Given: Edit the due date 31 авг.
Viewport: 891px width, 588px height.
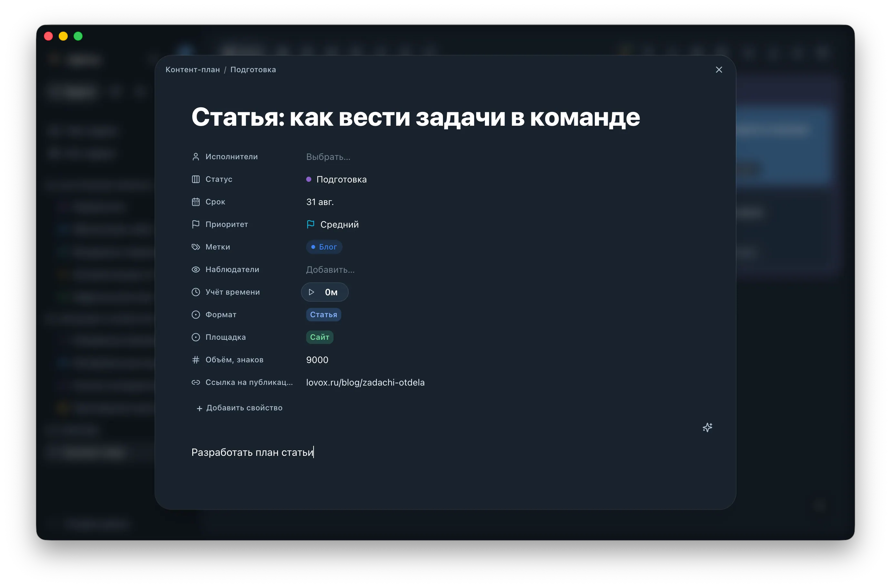Looking at the screenshot, I should pyautogui.click(x=320, y=202).
